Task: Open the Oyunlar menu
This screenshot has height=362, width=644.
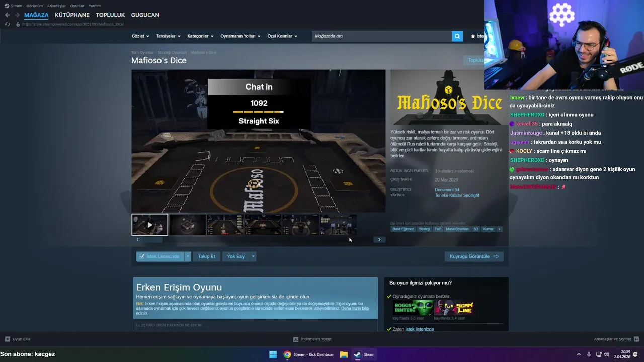Action: point(77,6)
